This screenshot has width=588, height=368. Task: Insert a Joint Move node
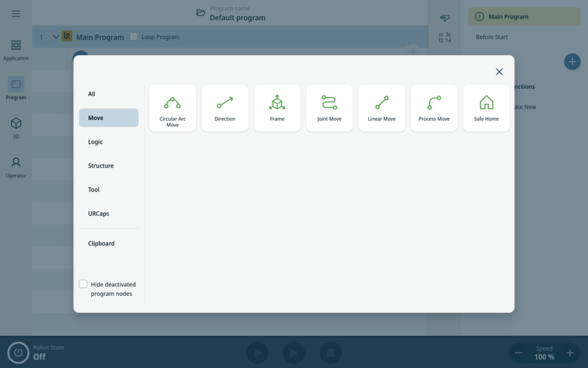click(329, 108)
